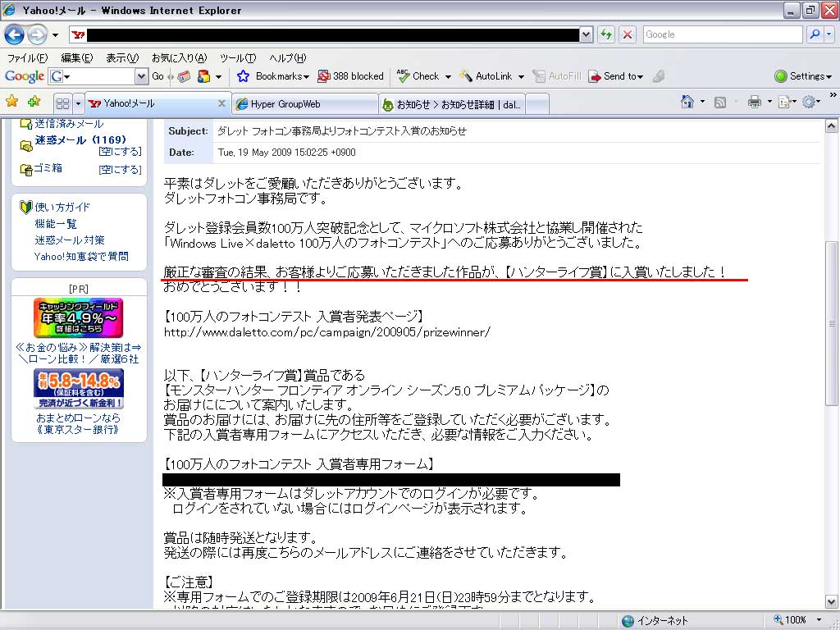Open the 編集(E) menu

coord(76,58)
